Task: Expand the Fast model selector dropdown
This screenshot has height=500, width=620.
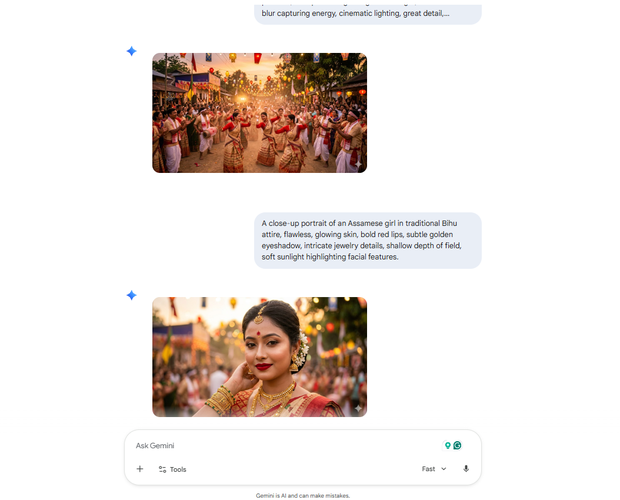Action: coord(434,469)
